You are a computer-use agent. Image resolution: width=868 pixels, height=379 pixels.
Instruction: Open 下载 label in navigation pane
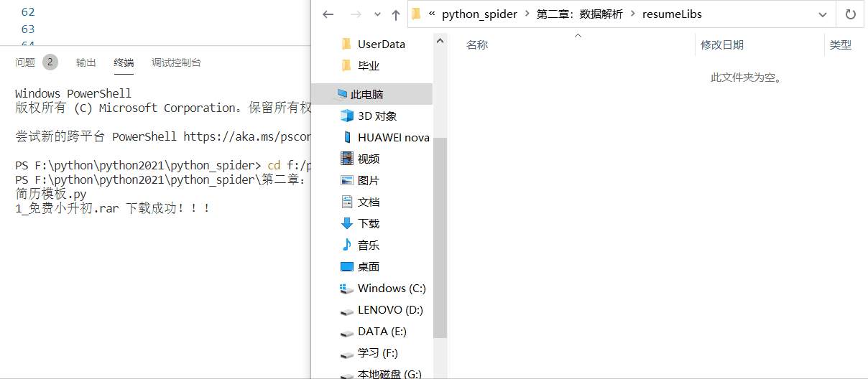coord(369,223)
